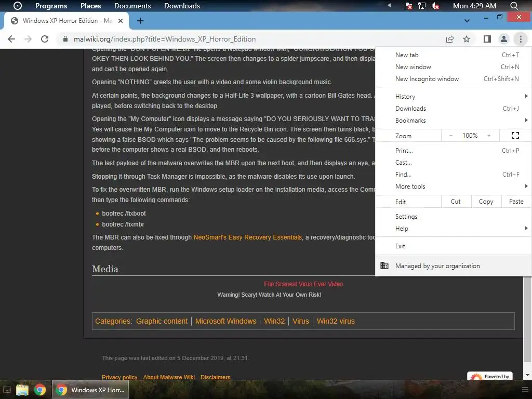Click the three-dot Chrome menu button

[521, 39]
